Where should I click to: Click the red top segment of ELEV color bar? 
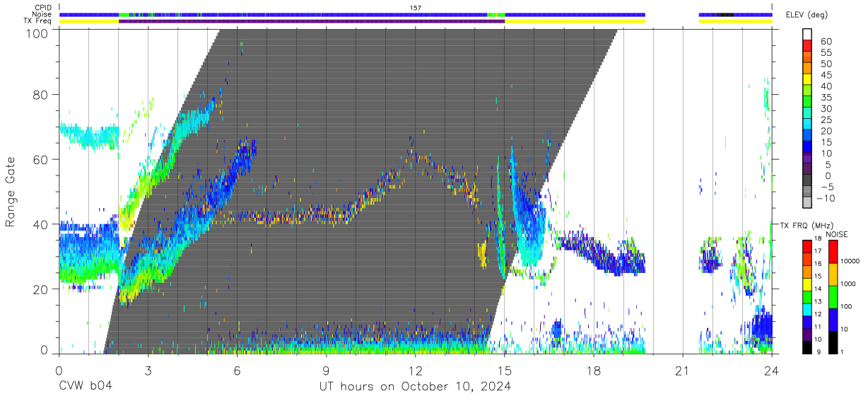807,45
